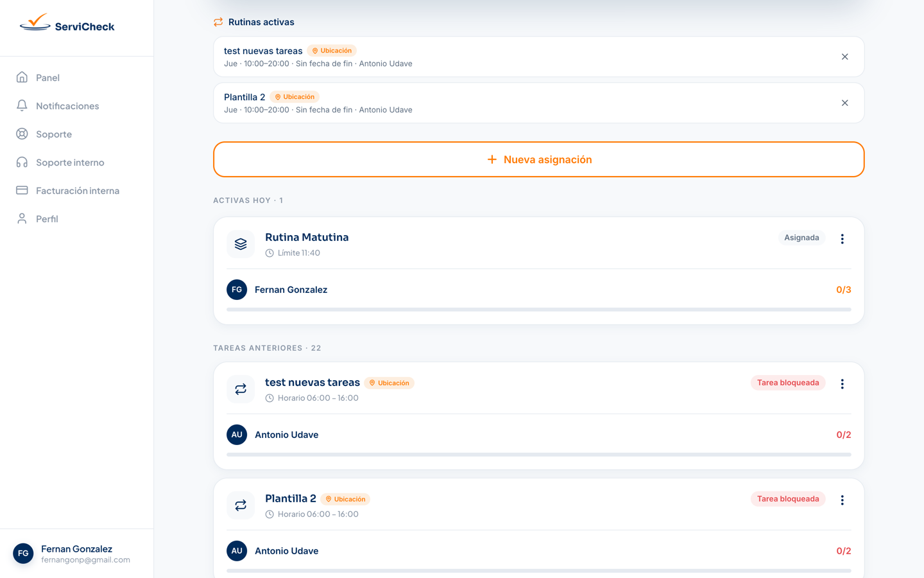924x578 pixels.
Task: Click the 0/3 progress count
Action: point(844,290)
